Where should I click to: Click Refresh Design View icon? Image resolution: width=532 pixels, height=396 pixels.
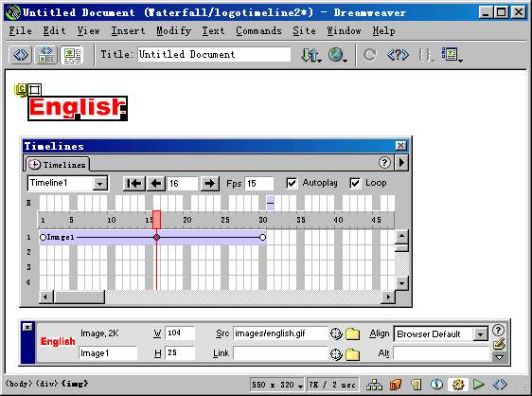(x=369, y=55)
